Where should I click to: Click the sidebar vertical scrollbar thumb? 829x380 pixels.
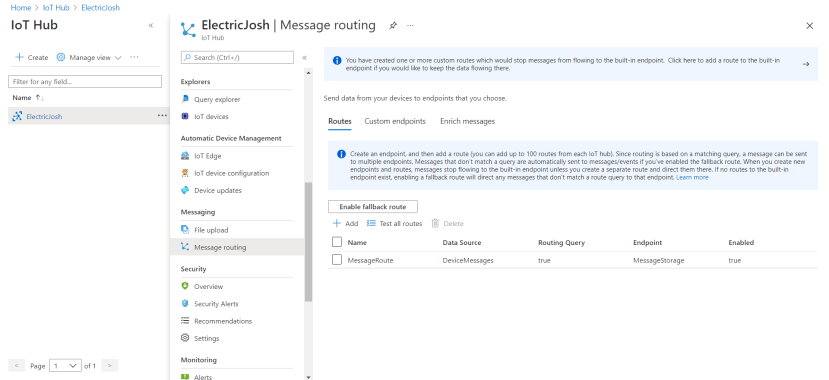[308, 242]
